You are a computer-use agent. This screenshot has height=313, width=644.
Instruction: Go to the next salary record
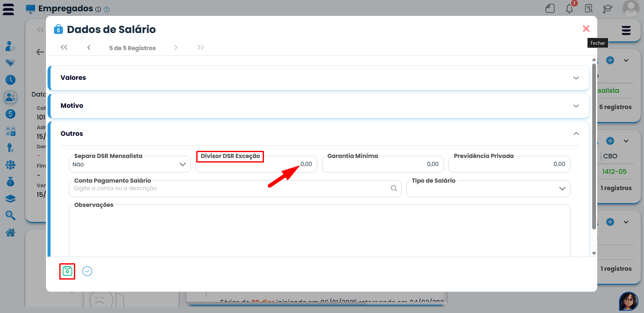[176, 48]
